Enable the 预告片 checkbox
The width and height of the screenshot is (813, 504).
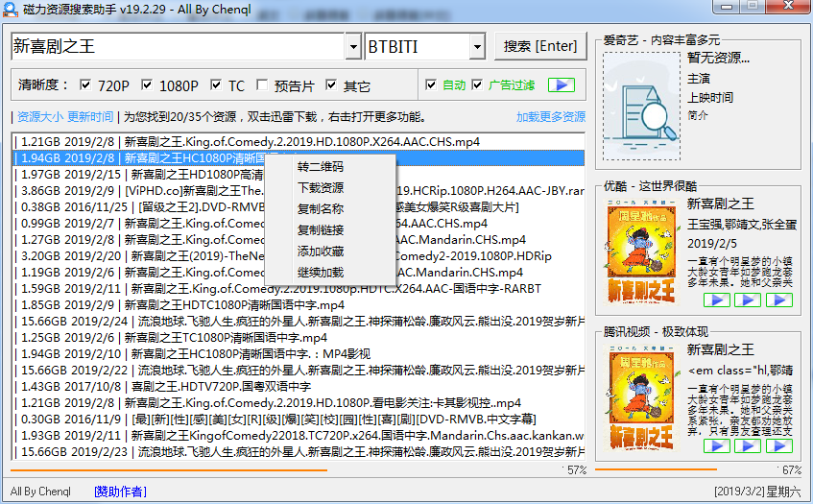point(262,84)
